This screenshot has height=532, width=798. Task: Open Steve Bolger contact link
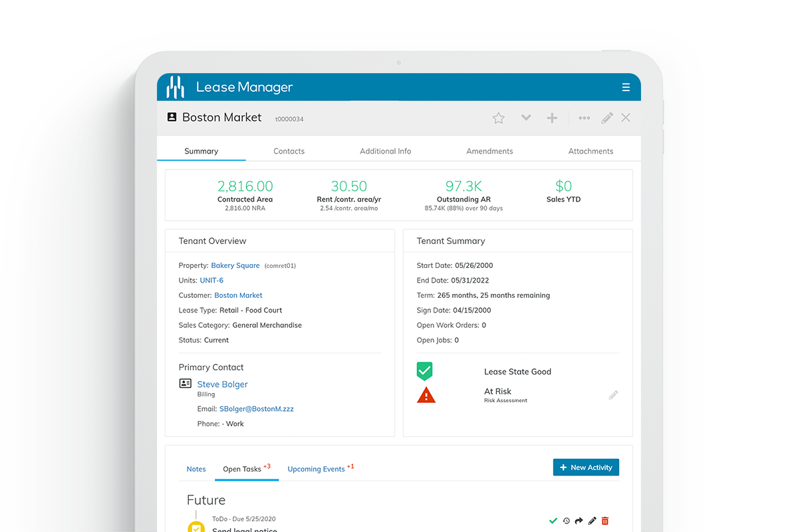point(223,384)
